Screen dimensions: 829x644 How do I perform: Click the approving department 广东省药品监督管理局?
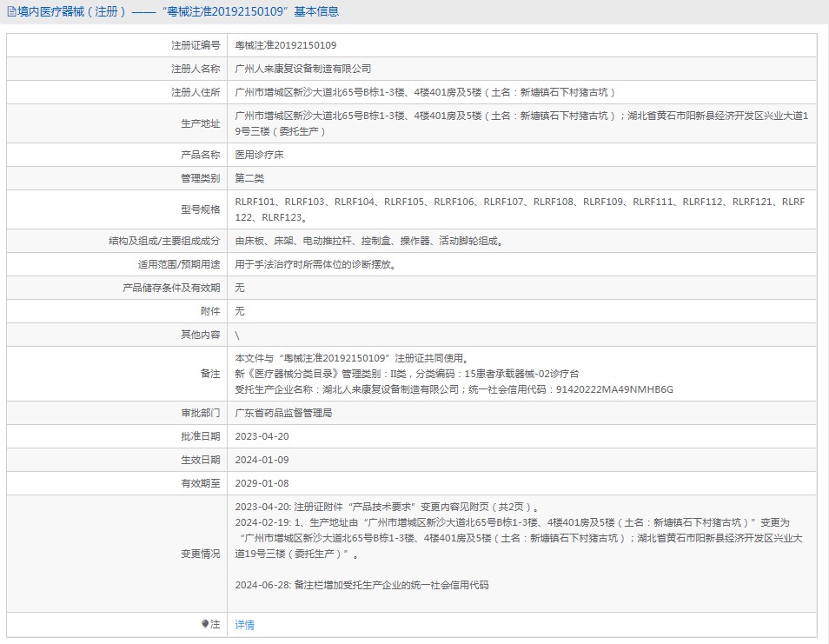(283, 413)
